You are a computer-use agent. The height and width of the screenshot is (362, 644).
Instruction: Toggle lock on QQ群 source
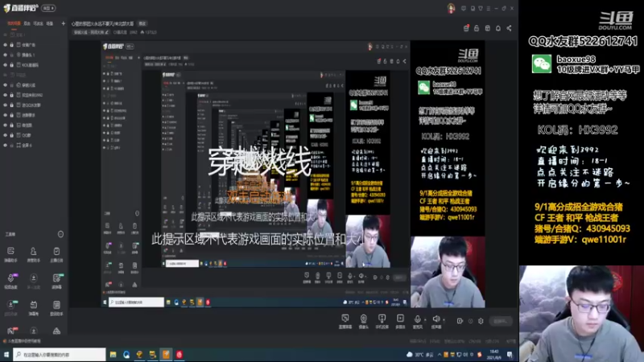11,135
